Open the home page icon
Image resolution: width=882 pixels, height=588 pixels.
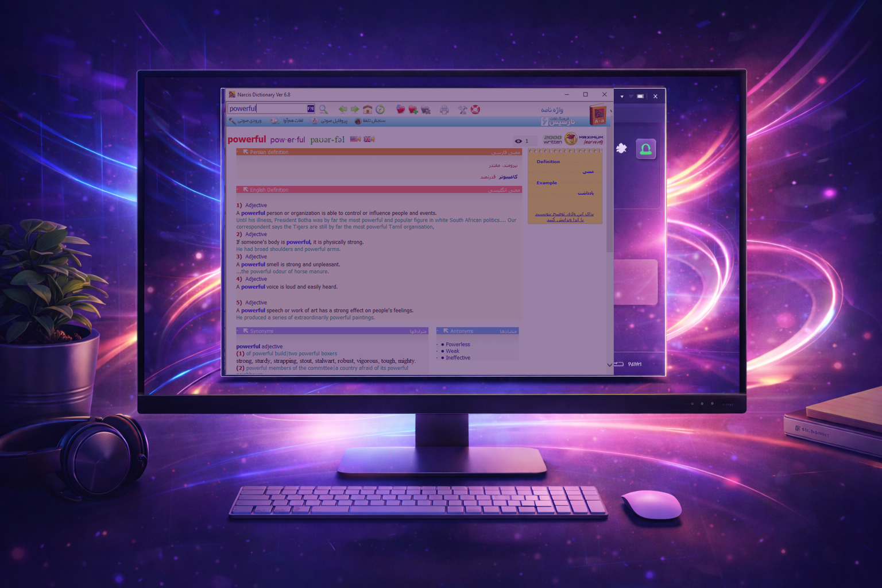coord(367,109)
